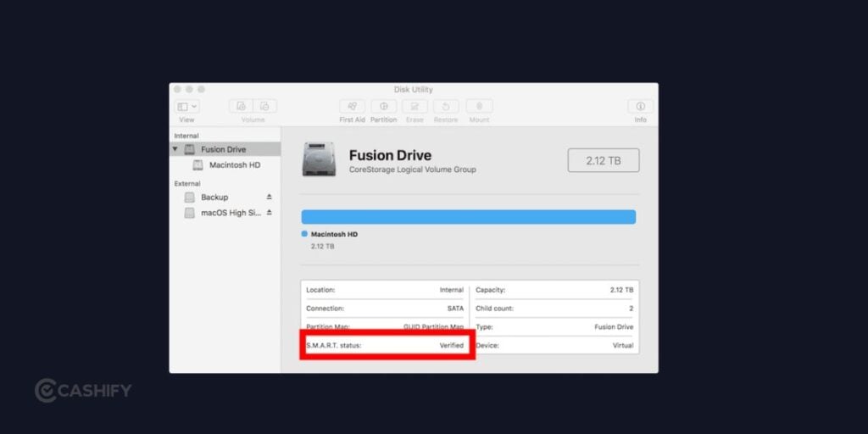The width and height of the screenshot is (868, 434).
Task: Collapse the Fusion Drive disclosure triangle
Action: coord(175,149)
